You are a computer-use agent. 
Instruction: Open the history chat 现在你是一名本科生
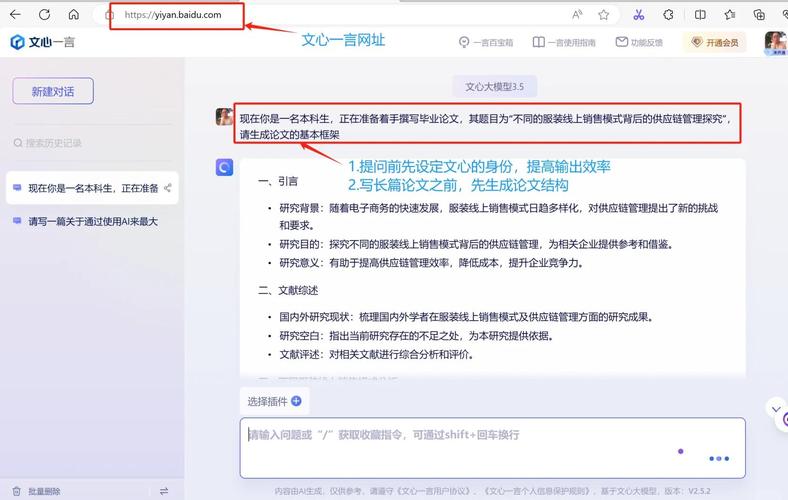point(93,188)
